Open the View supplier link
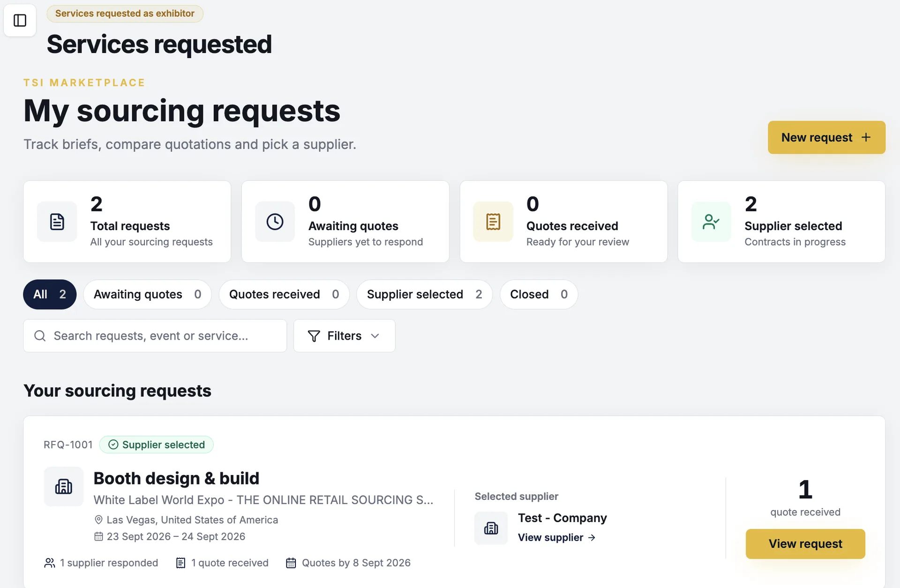Screen dimensions: 900x588 point(556,537)
